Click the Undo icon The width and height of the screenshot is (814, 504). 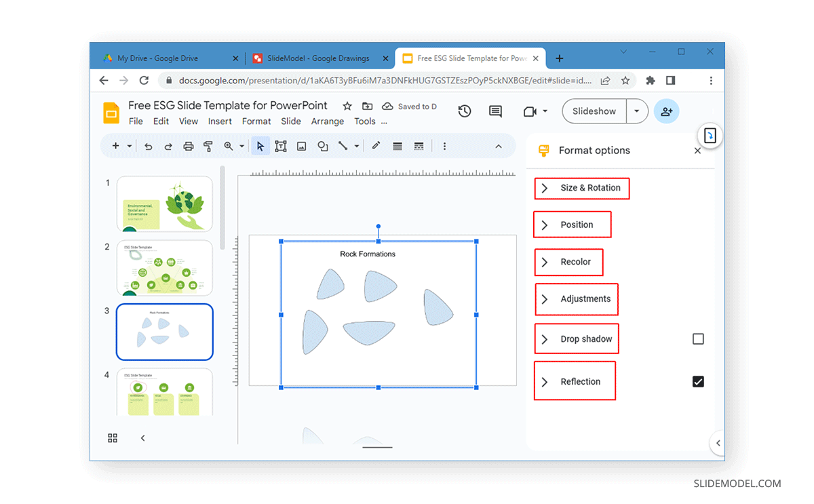click(149, 146)
